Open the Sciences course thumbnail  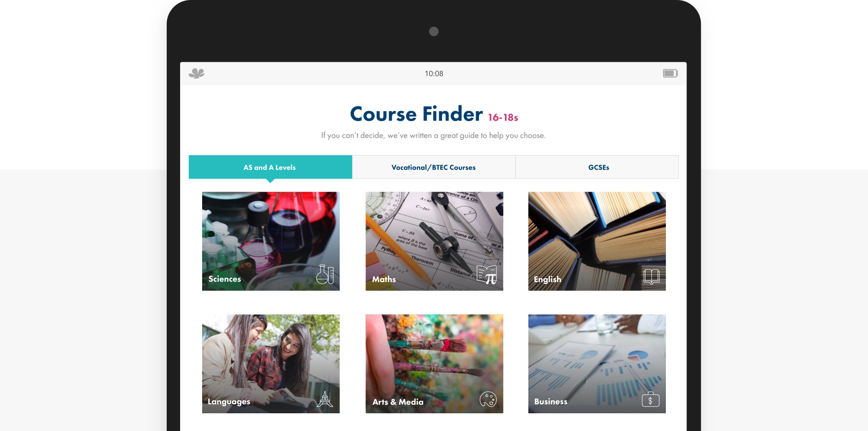pos(271,241)
